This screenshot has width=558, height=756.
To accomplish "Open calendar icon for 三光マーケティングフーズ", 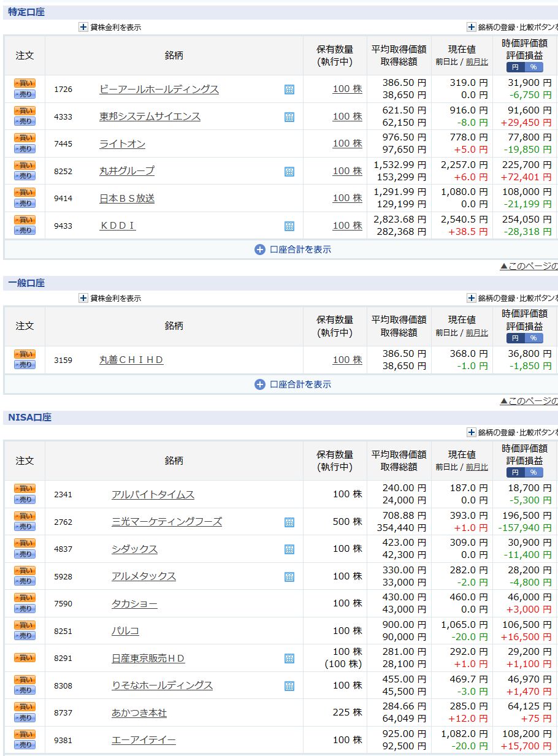I will (289, 522).
